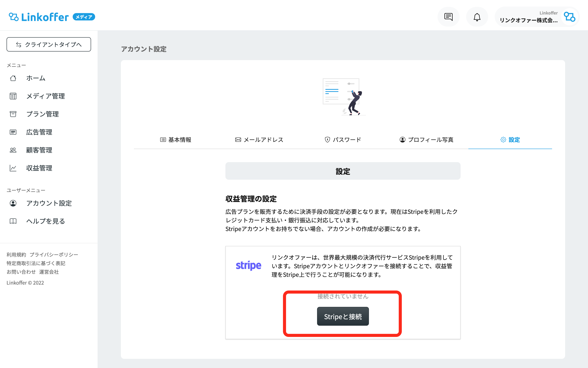Click the アカウント設定 page title
Screen dimensions: 588x368
tap(144, 49)
